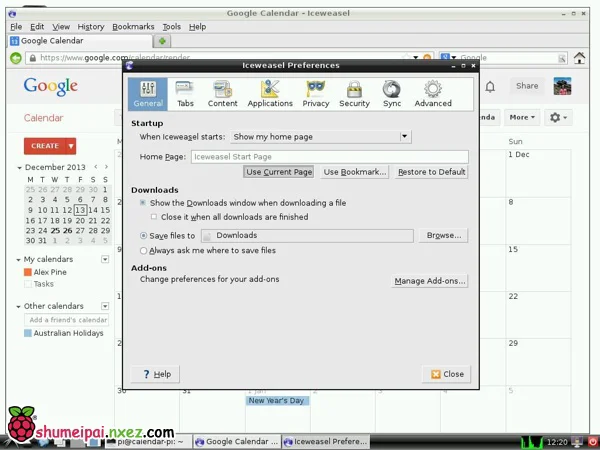The height and width of the screenshot is (450, 600).
Task: Click the Home Page input field
Action: click(329, 157)
